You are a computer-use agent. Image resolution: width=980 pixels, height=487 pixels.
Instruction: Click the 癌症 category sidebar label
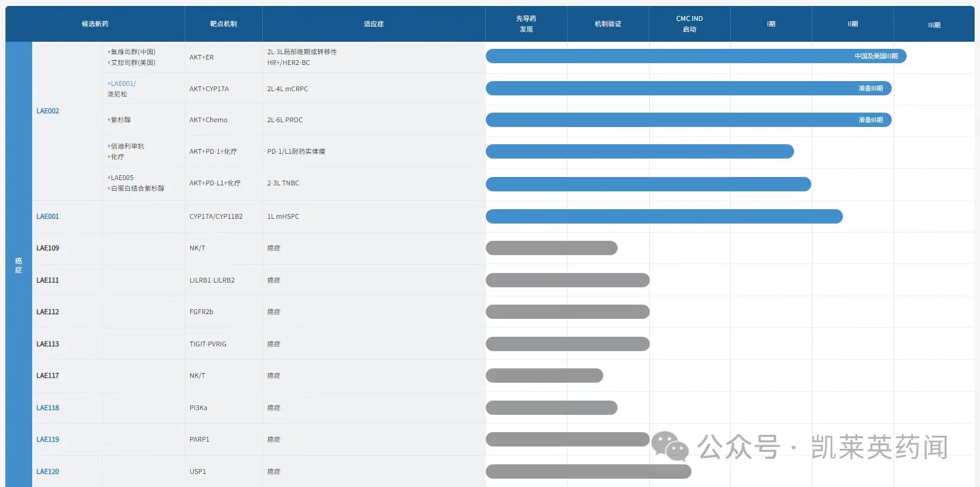click(18, 265)
